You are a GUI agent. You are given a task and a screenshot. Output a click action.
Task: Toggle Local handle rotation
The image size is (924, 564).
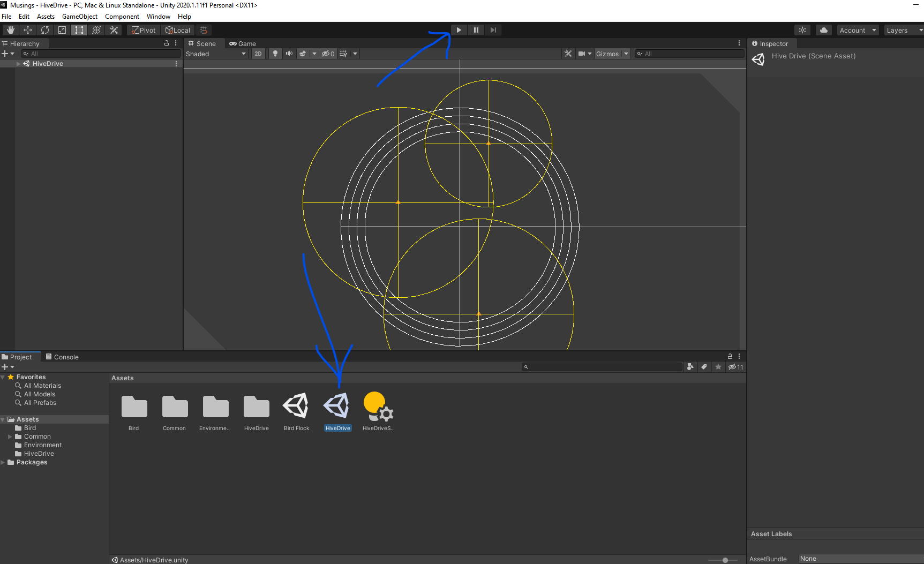[178, 30]
